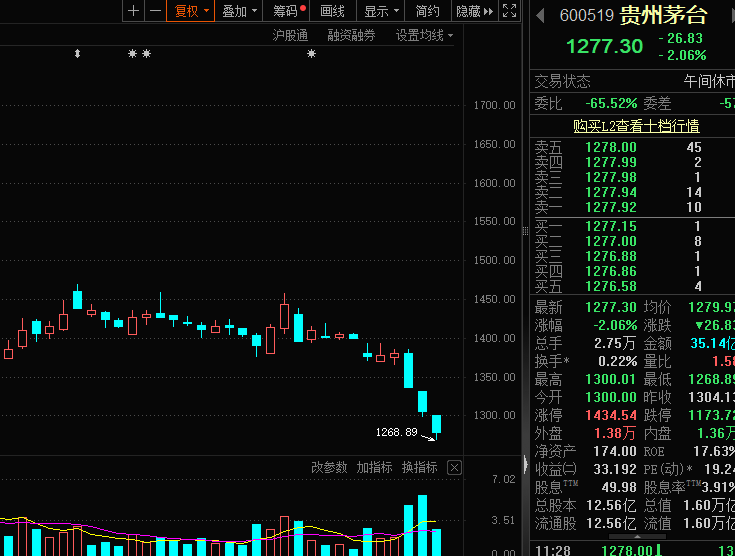
Task: Click the 沪股通 label
Action: coord(290,35)
